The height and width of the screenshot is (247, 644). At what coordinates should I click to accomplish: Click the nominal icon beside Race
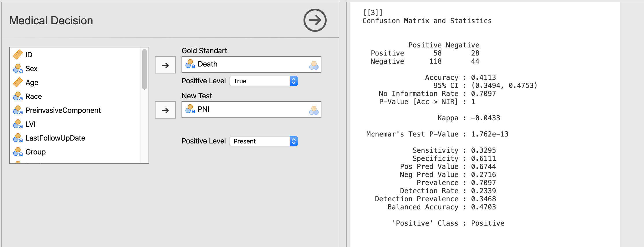[18, 96]
